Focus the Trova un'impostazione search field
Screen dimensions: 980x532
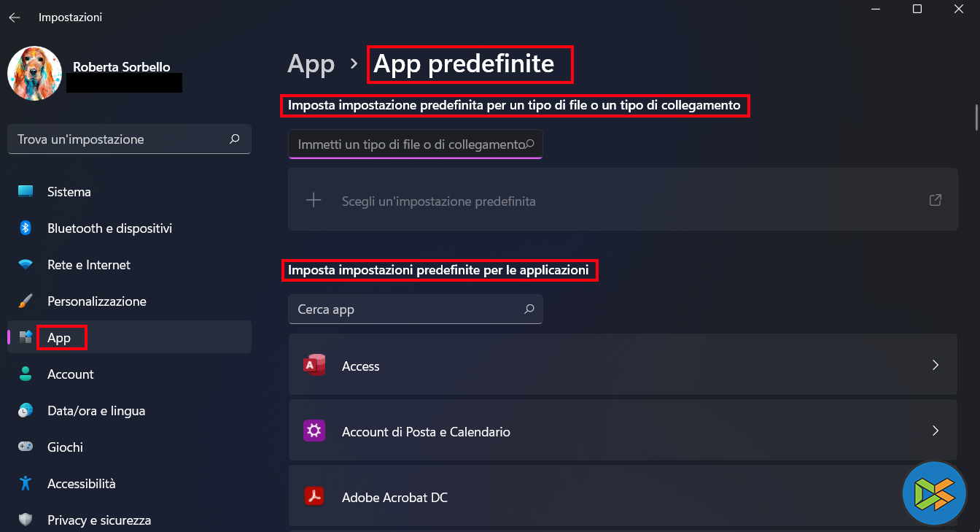tap(120, 139)
